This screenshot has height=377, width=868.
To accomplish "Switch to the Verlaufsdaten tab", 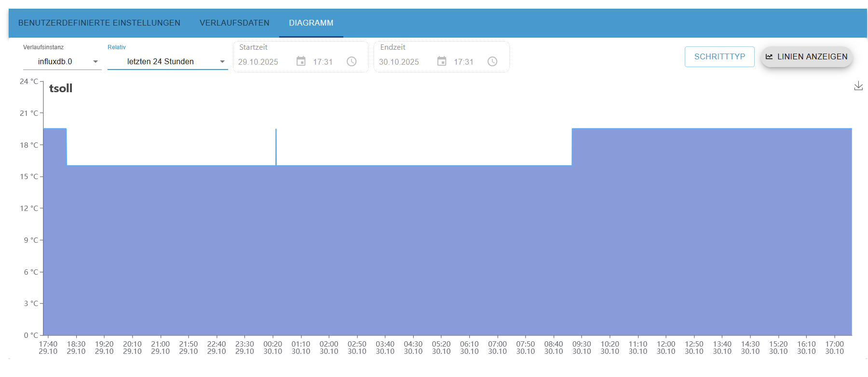I will point(234,23).
